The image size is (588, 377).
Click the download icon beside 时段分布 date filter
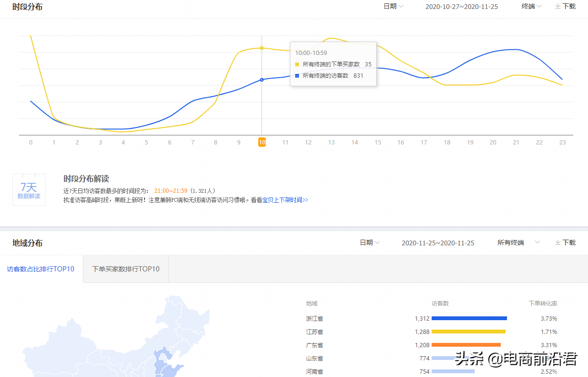(x=565, y=7)
